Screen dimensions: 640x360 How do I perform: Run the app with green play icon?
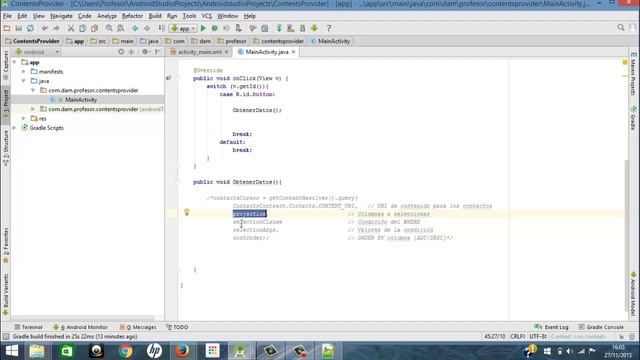[203, 28]
